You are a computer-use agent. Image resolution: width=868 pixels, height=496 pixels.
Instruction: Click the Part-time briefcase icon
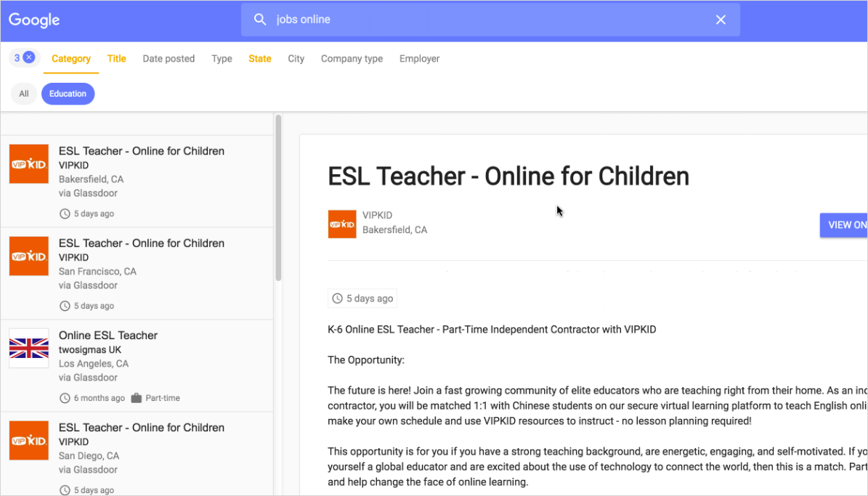coord(137,398)
